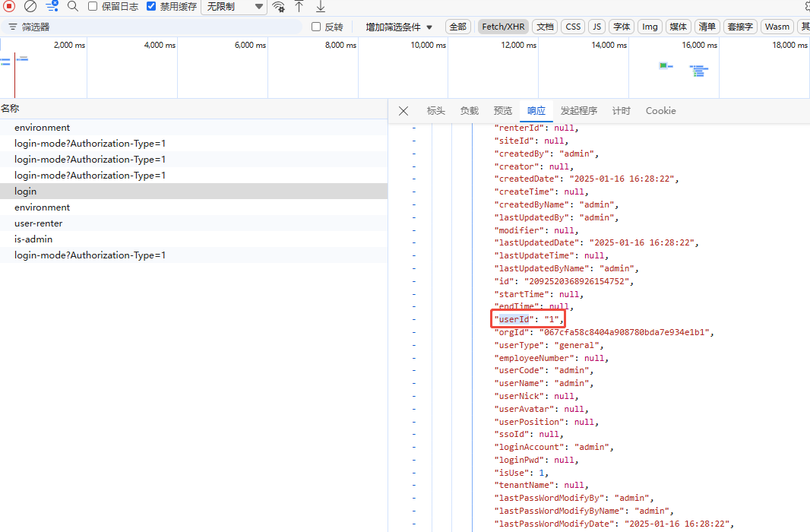Close the request details panel
This screenshot has width=810, height=532.
[403, 110]
